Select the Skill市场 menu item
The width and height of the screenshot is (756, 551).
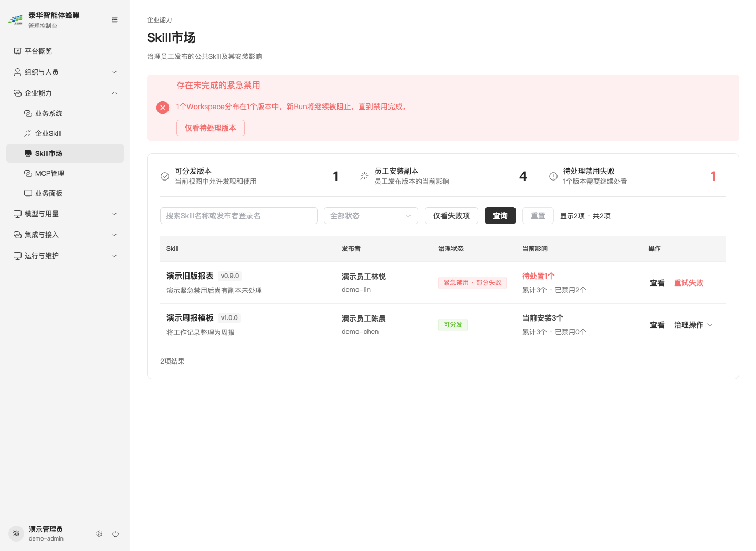click(65, 153)
